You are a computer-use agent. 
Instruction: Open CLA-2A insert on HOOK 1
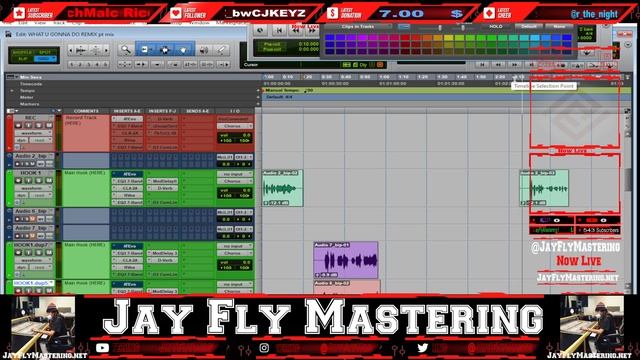pyautogui.click(x=127, y=188)
